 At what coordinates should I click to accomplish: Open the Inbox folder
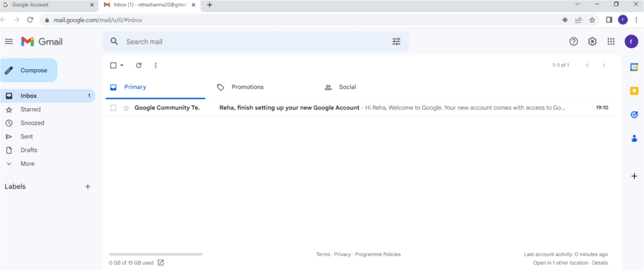coord(48,96)
